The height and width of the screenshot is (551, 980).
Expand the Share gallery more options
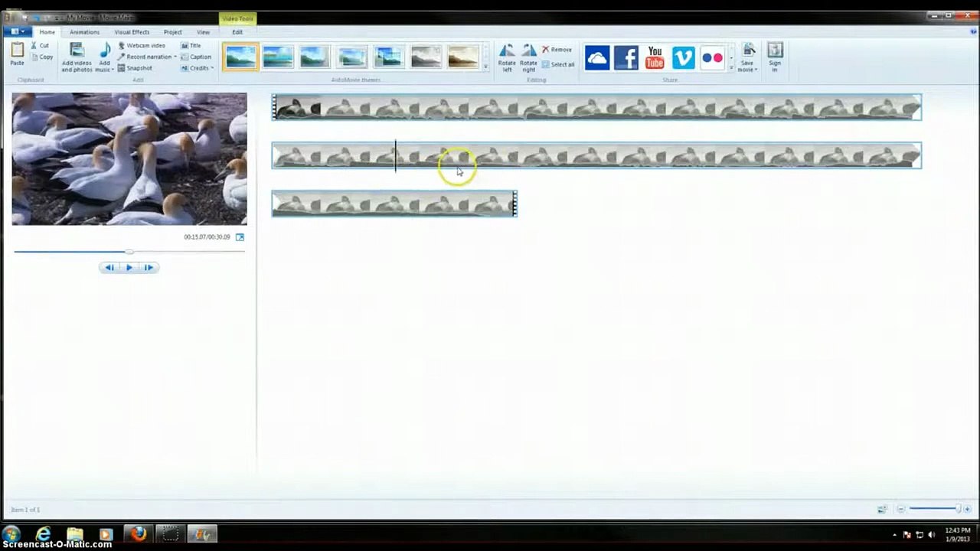point(731,67)
